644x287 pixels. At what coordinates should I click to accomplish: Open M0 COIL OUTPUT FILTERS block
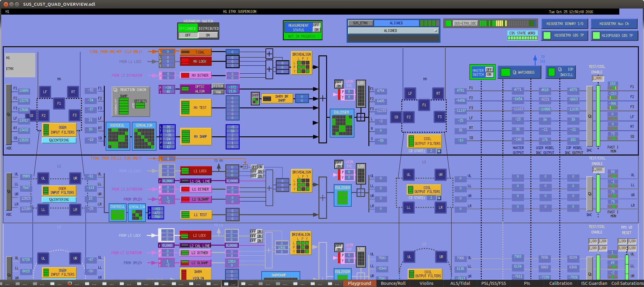click(x=424, y=141)
